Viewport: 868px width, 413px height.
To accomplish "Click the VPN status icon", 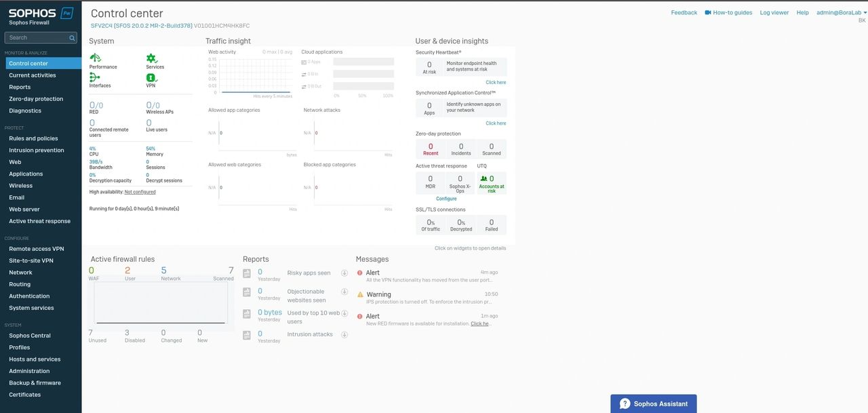I will 151,77.
